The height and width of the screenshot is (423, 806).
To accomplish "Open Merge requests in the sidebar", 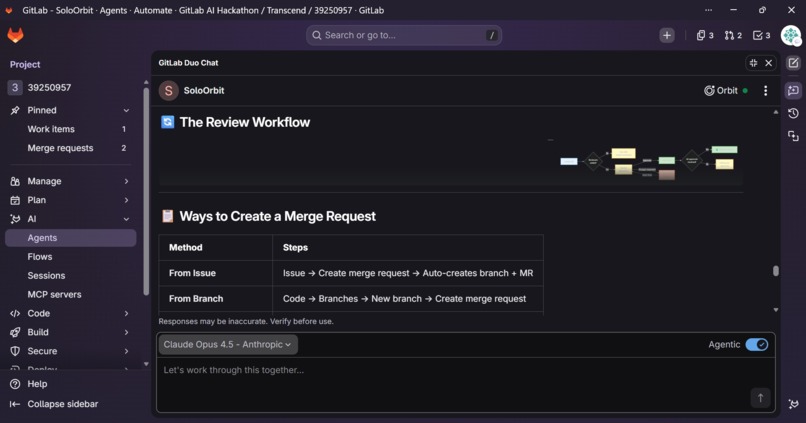I will [x=71, y=148].
